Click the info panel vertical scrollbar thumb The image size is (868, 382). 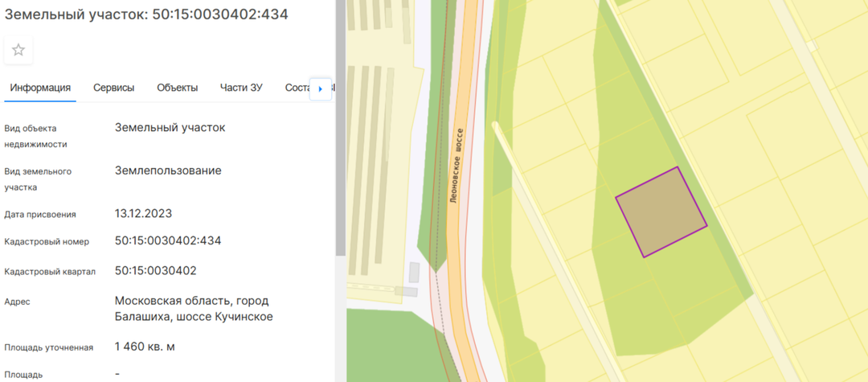341,127
